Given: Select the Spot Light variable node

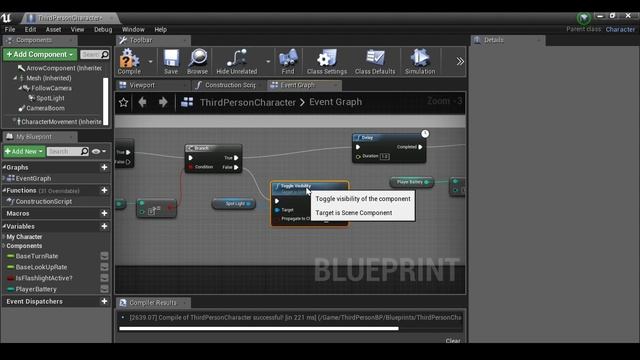Looking at the screenshot, I should point(233,204).
